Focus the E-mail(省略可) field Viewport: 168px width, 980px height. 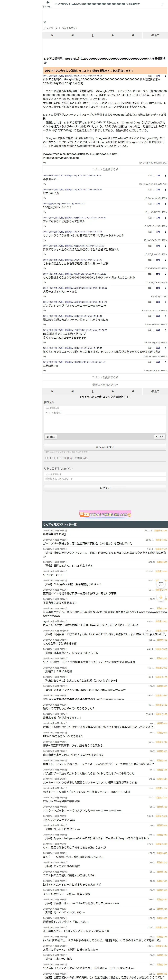click(x=105, y=413)
